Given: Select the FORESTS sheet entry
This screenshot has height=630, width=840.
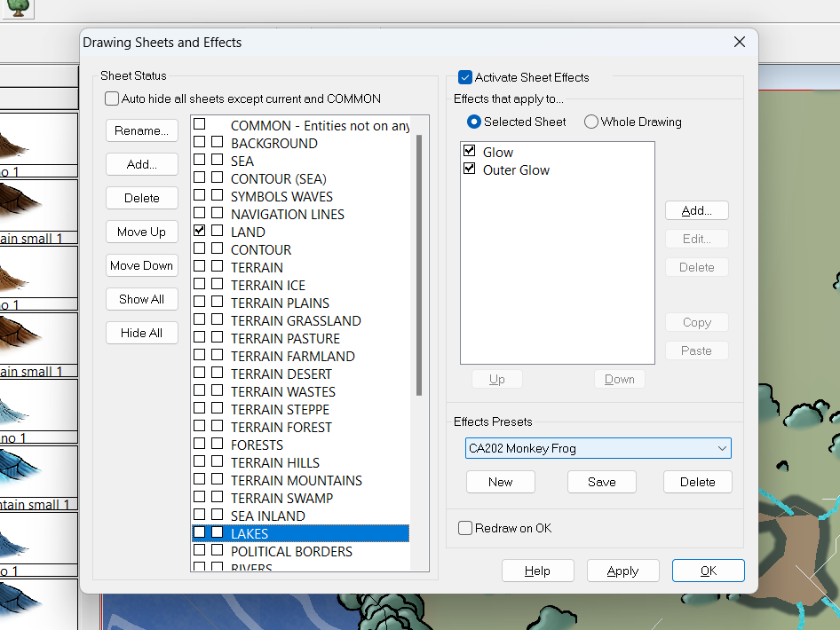Looking at the screenshot, I should tap(257, 445).
